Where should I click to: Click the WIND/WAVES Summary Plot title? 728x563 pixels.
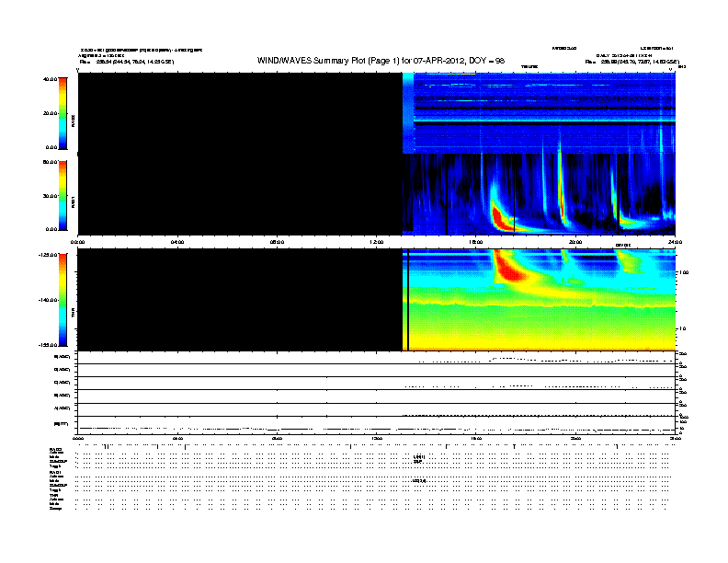pyautogui.click(x=381, y=61)
